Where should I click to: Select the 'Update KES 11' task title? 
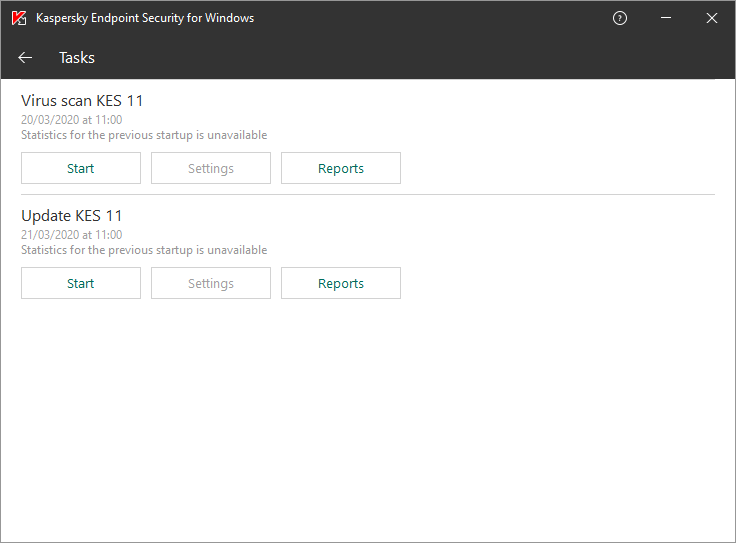(x=72, y=216)
